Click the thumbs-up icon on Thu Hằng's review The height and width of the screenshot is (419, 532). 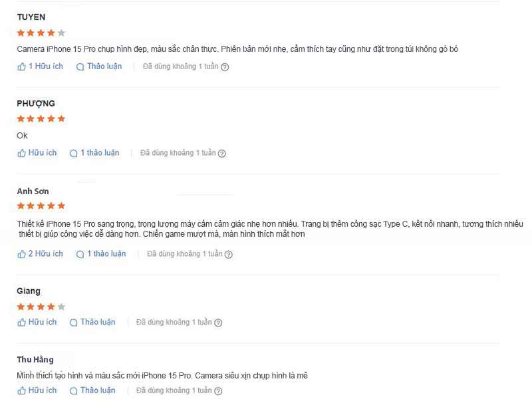21,390
